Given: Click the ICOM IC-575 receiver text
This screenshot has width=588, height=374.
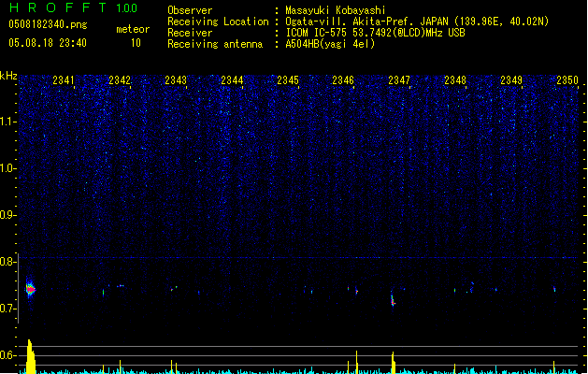Looking at the screenshot, I should click(x=375, y=33).
